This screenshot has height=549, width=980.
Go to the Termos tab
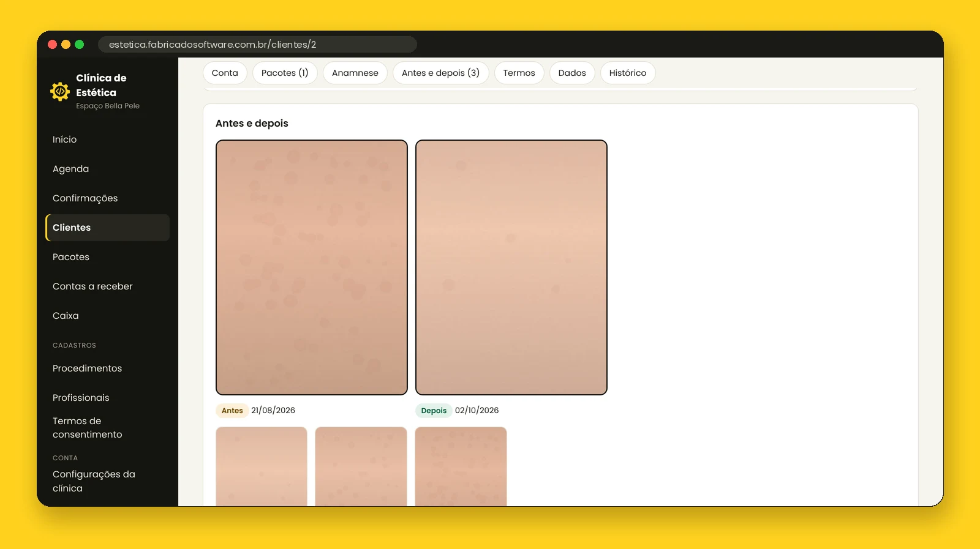tap(519, 73)
